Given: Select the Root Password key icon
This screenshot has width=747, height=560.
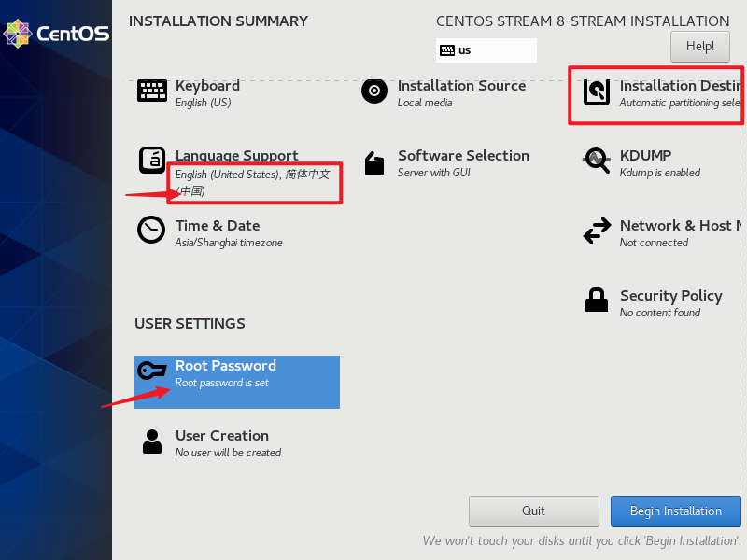Looking at the screenshot, I should click(x=151, y=371).
